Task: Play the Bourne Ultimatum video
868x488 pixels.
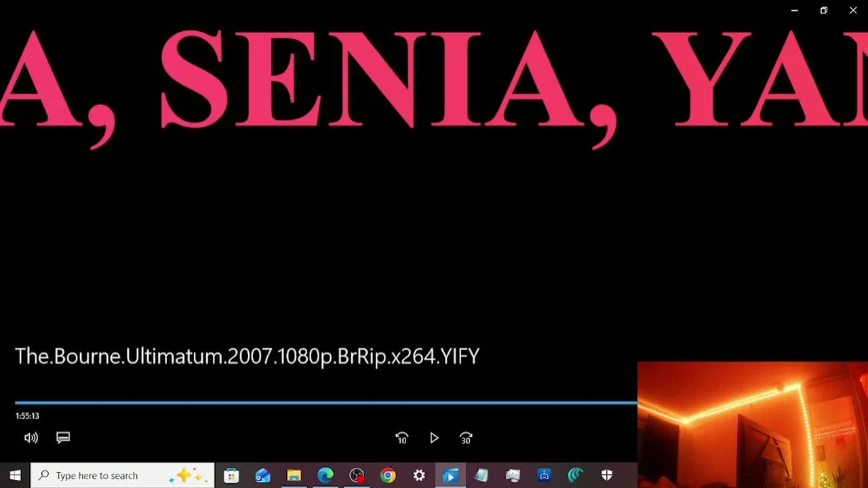Action: 434,439
